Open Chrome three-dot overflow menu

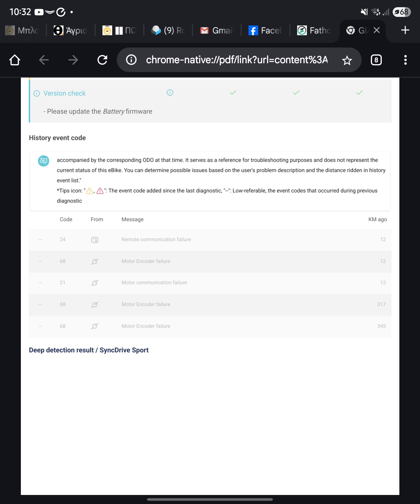pos(405,60)
